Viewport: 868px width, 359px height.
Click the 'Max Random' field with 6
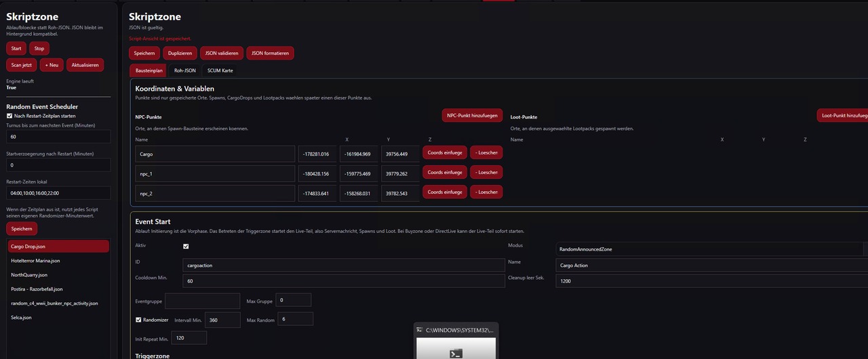coord(295,319)
